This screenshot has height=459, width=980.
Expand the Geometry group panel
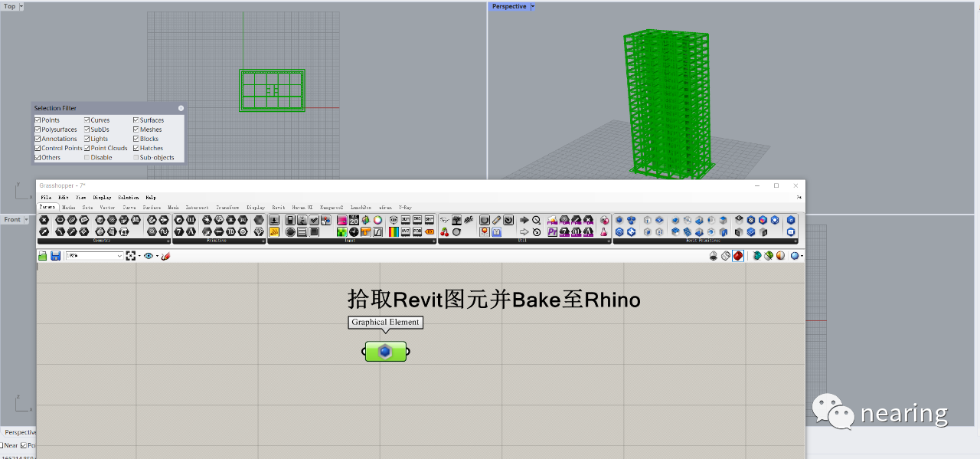click(x=168, y=241)
